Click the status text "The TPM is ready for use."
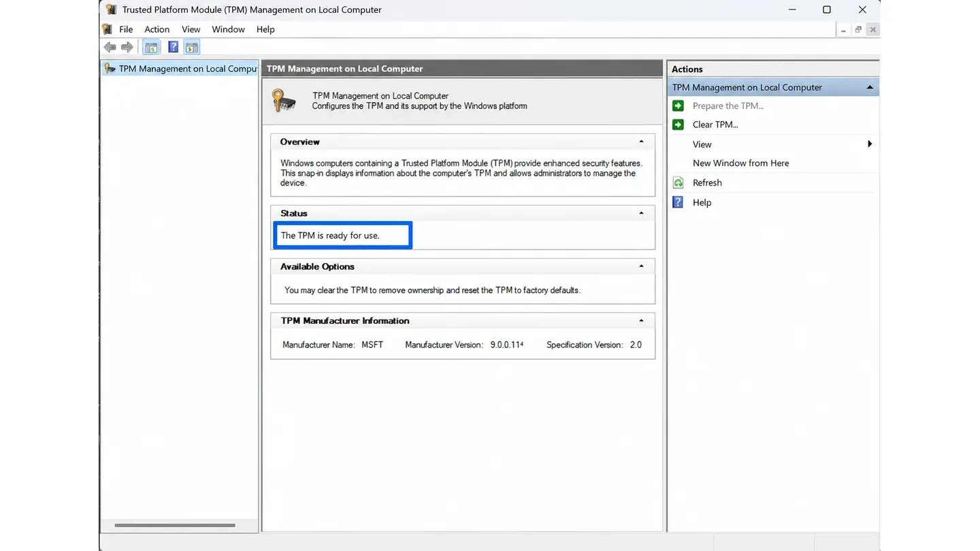The image size is (980, 551). pyautogui.click(x=330, y=235)
